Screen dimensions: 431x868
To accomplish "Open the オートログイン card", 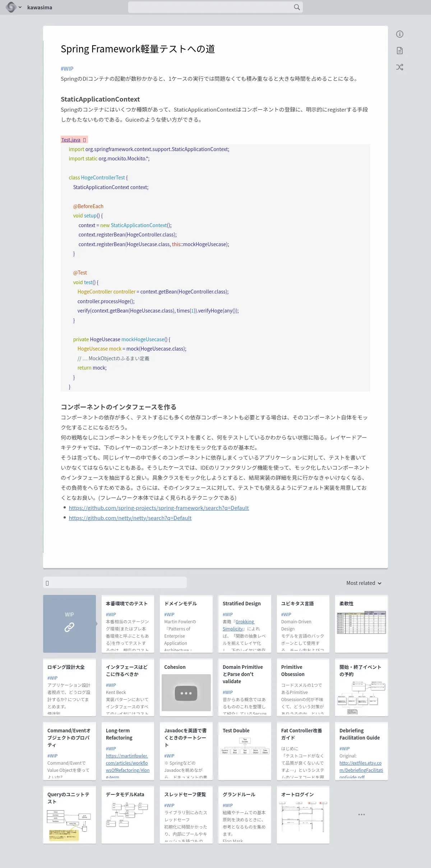I will click(303, 815).
